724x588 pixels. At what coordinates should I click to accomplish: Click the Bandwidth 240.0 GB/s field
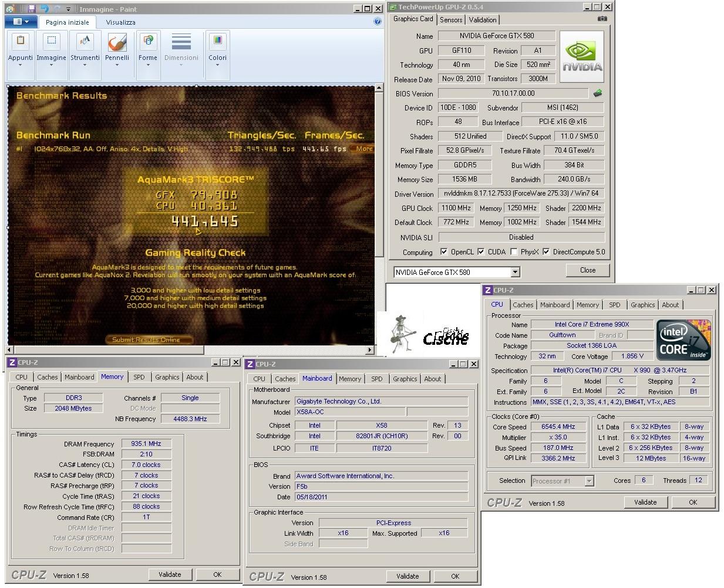click(574, 179)
